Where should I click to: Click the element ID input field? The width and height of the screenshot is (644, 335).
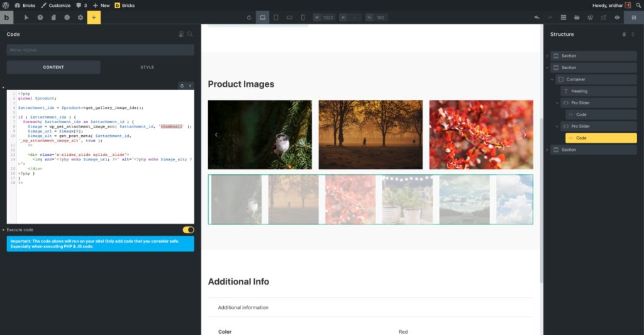point(100,50)
